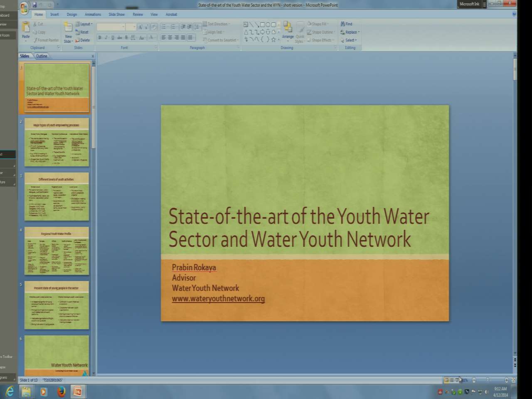This screenshot has width=532, height=399.
Task: Switch to the Insert ribbon tab
Action: click(54, 15)
